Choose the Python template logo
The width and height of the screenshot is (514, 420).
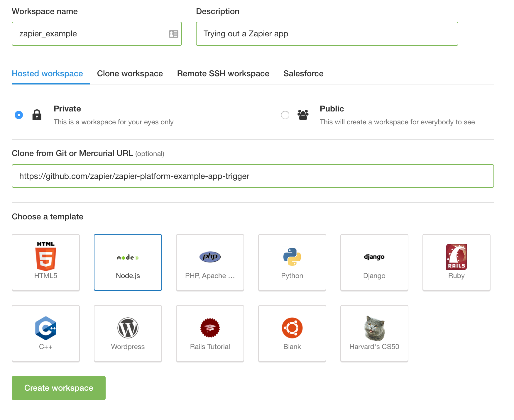pos(292,257)
